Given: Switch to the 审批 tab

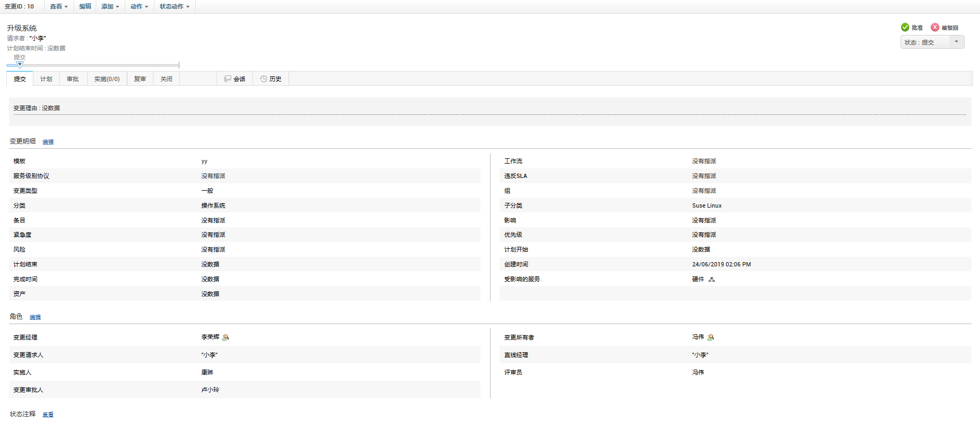Looking at the screenshot, I should point(72,79).
